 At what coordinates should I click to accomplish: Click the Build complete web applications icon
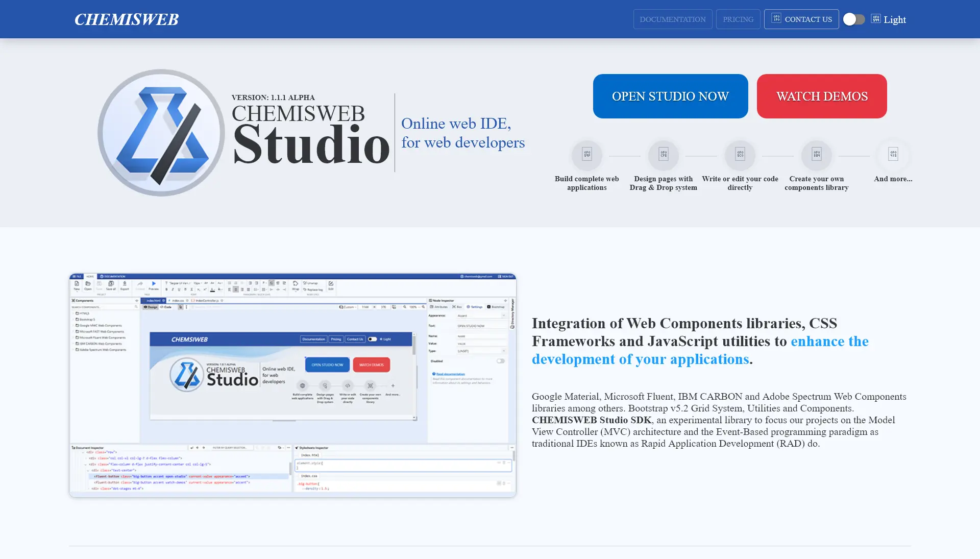[586, 155]
